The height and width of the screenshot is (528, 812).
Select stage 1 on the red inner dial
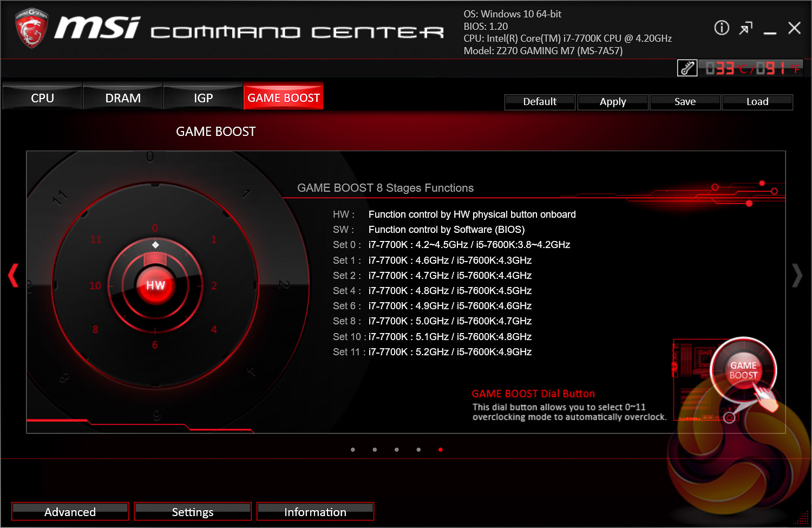pyautogui.click(x=214, y=239)
